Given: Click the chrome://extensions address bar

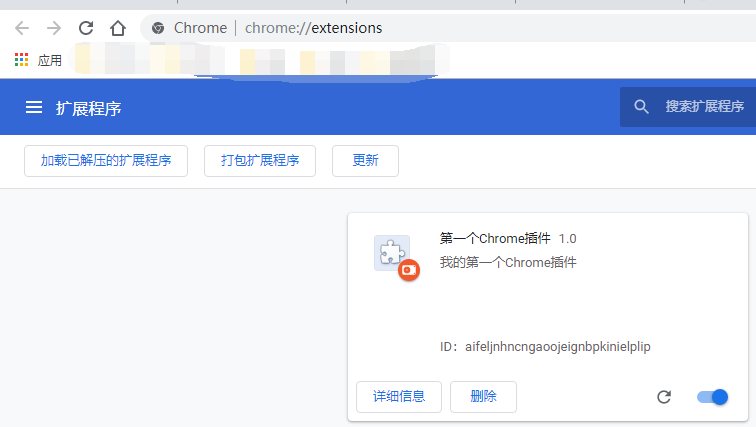Looking at the screenshot, I should [448, 28].
